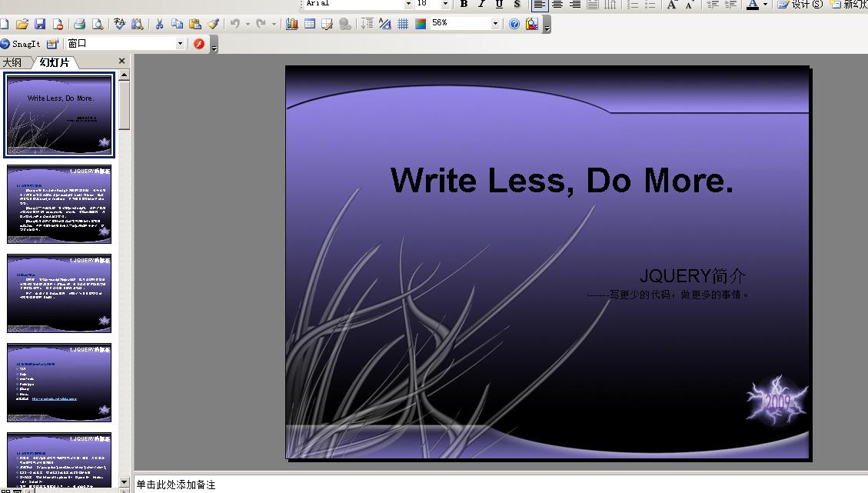Apply font color with the A icon
868x493 pixels.
click(x=753, y=5)
